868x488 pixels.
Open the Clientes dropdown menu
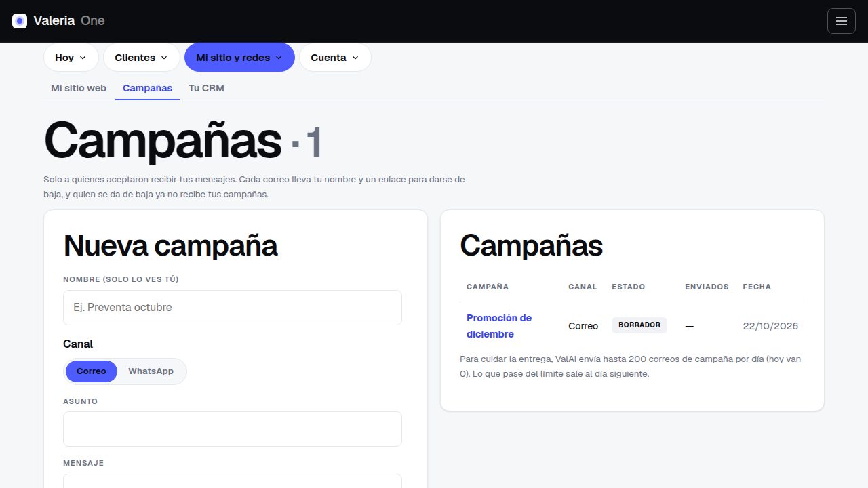tap(142, 58)
